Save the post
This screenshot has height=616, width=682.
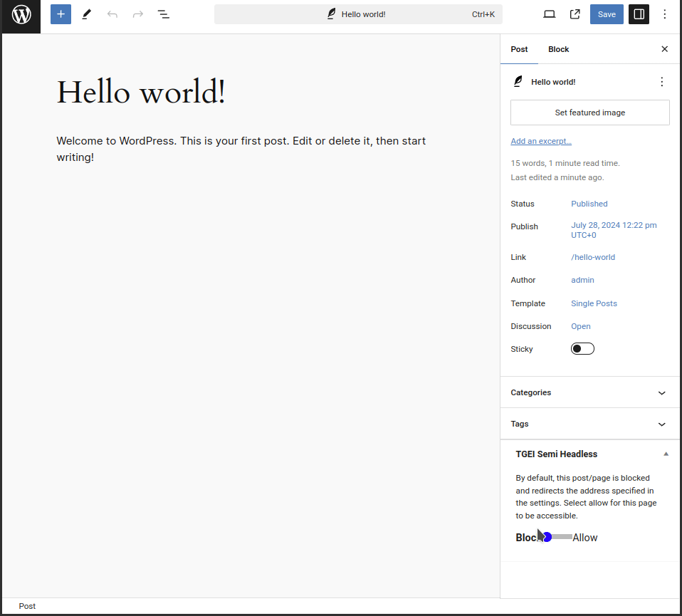(x=607, y=14)
